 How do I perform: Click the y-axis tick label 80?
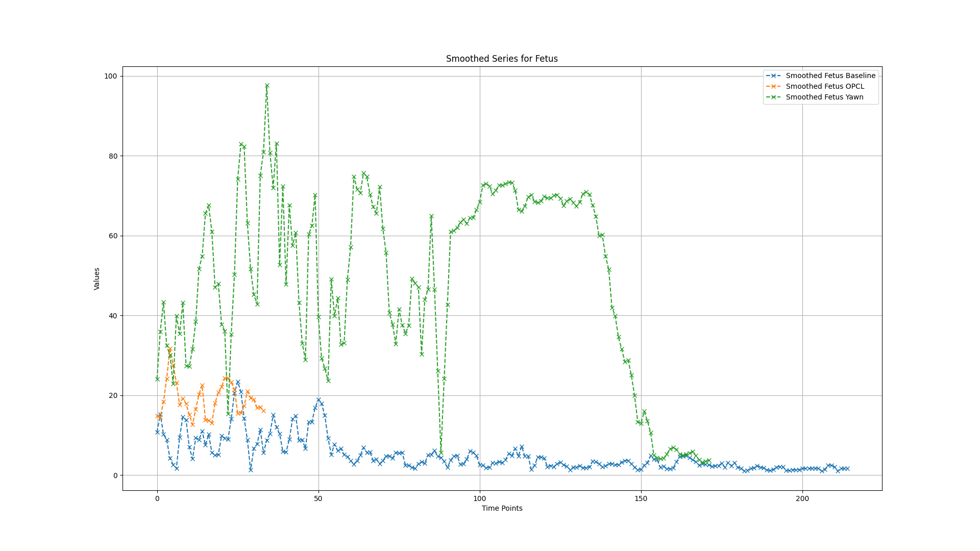(112, 156)
